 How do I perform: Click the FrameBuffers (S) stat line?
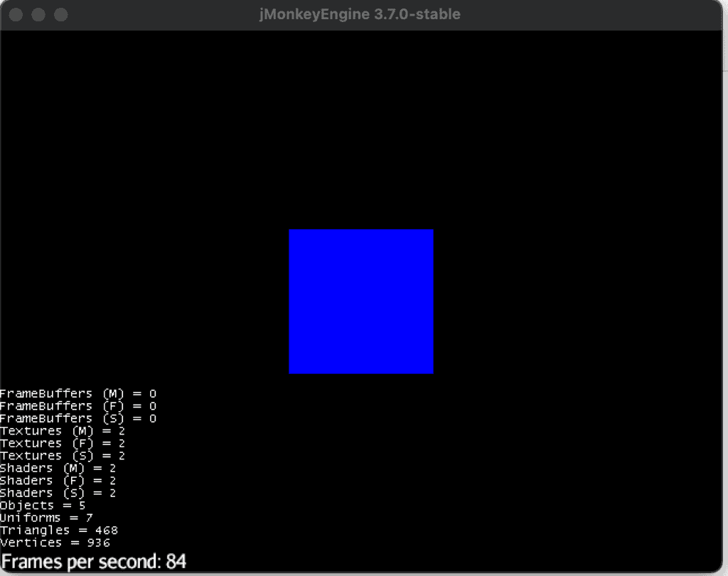tap(78, 418)
